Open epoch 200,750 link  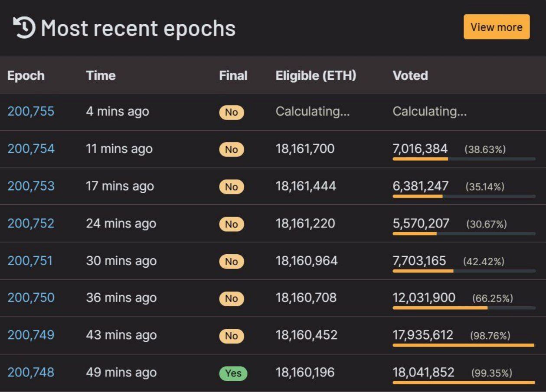(x=31, y=298)
